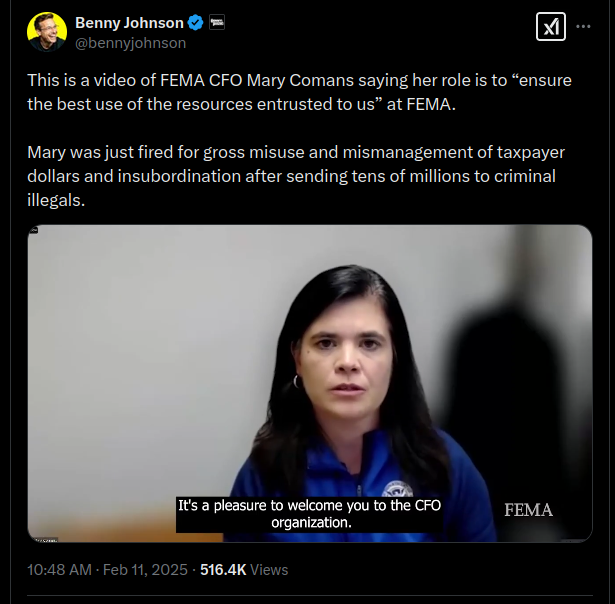Play the embedded Mary Comans video
615x604 pixels.
click(310, 384)
